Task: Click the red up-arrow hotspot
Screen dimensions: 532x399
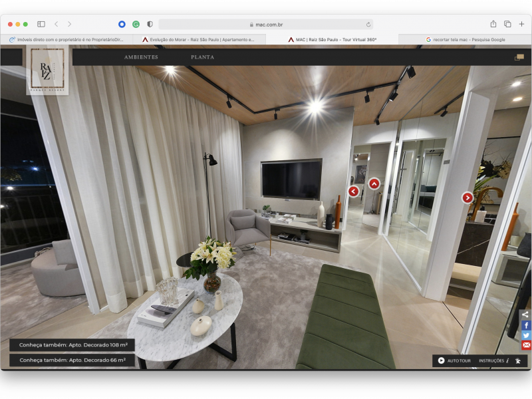Action: click(x=374, y=184)
